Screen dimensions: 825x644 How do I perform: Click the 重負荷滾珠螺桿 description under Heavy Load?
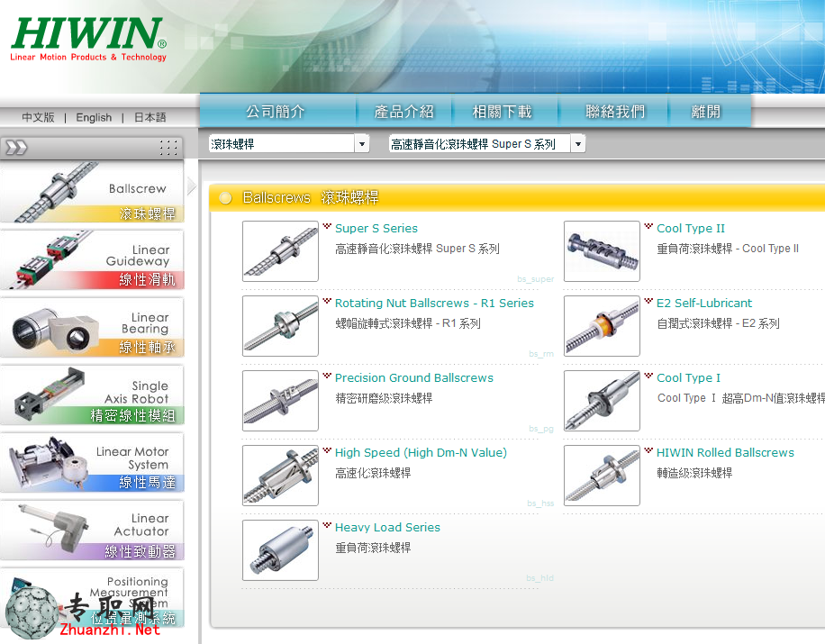[373, 548]
